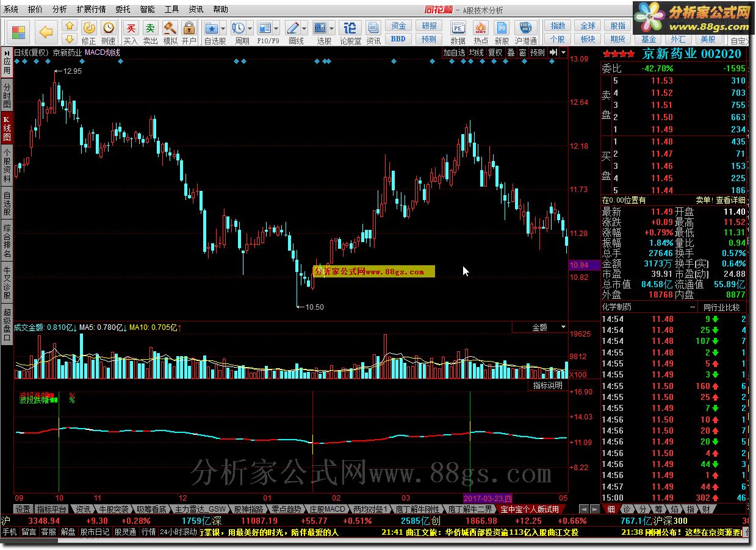Open the 金额 volume type dropdown
The height and width of the screenshot is (550, 756).
click(x=541, y=327)
